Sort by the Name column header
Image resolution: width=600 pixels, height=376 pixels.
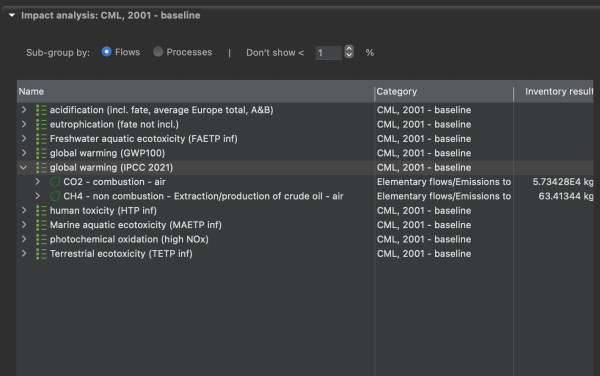(196, 92)
